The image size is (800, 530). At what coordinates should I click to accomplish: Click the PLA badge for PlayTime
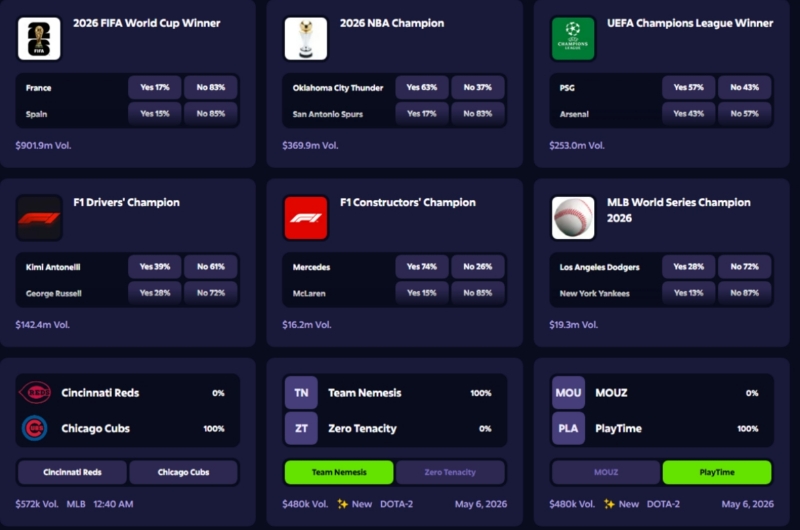click(x=568, y=428)
